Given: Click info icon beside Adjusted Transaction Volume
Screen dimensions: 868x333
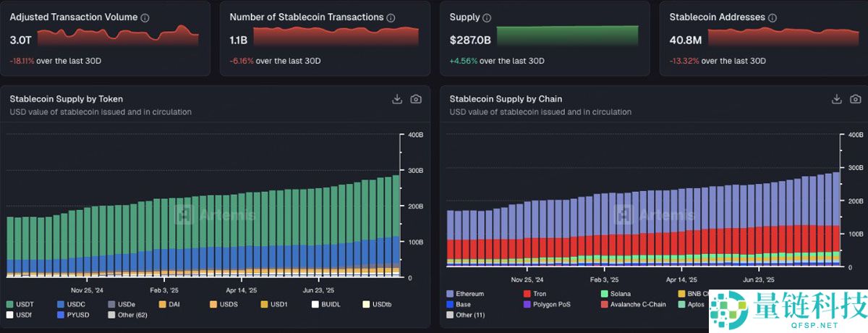Looking at the screenshot, I should click(145, 17).
